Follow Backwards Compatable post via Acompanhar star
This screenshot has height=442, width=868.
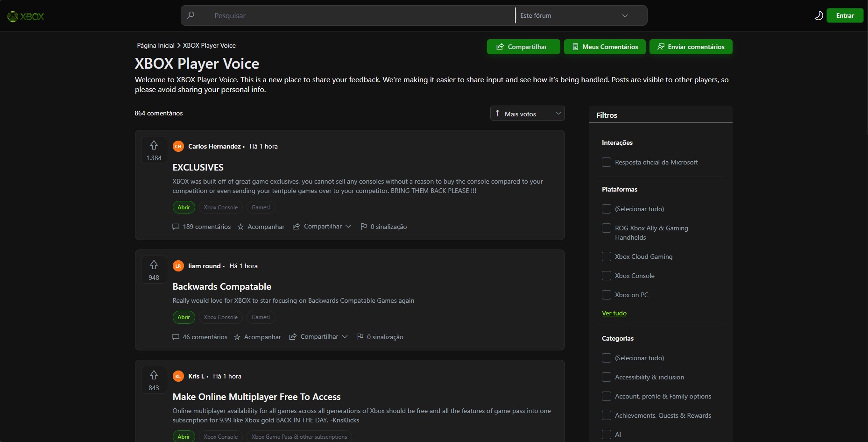pyautogui.click(x=257, y=337)
